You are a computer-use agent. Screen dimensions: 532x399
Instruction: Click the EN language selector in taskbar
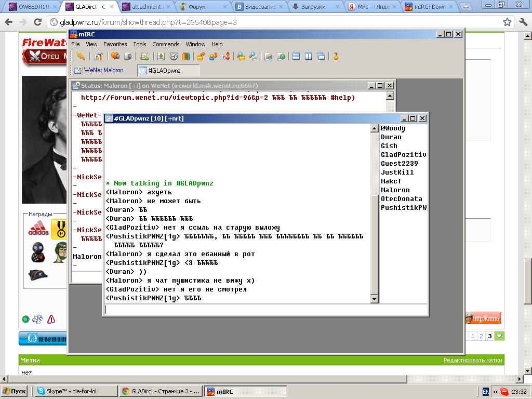[x=486, y=391]
